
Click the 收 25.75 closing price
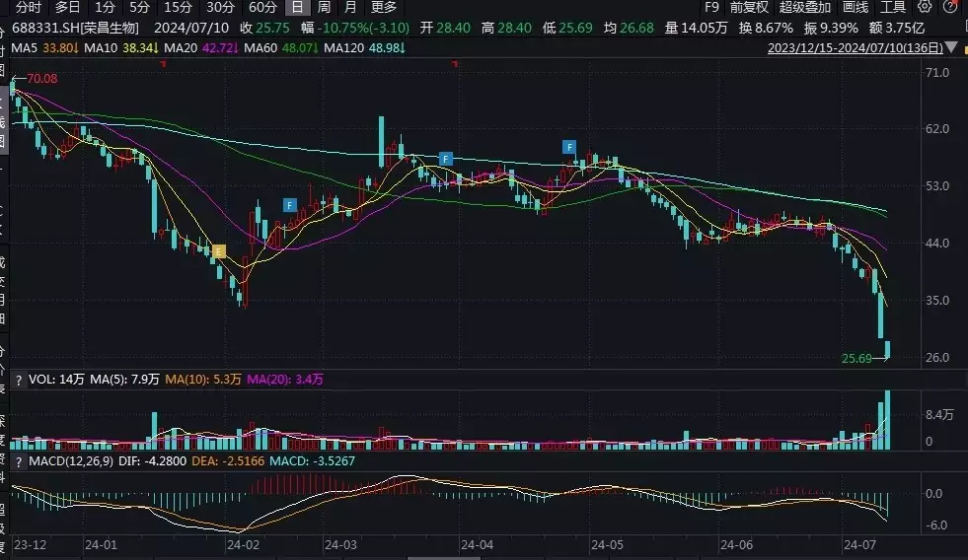point(264,28)
